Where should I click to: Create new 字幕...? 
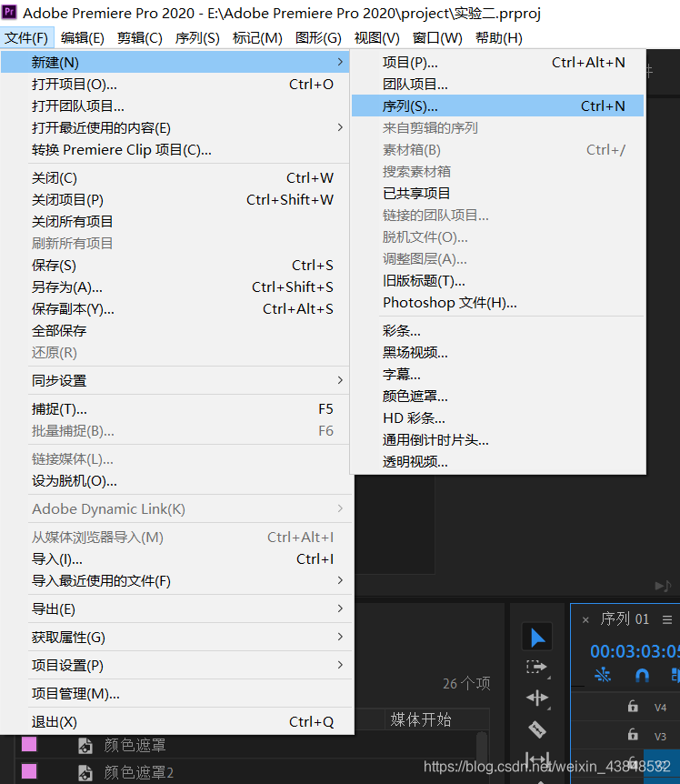[497, 374]
